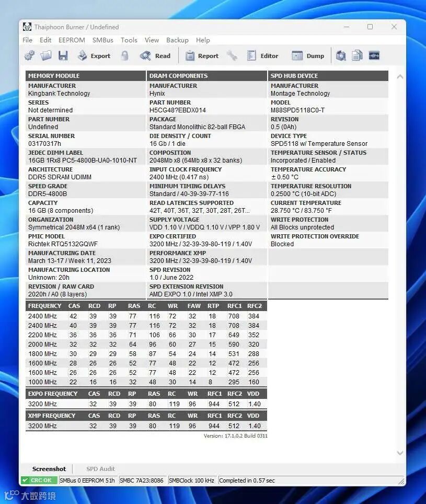Click the M88SPD5118C0-T model value
This screenshot has height=504, width=426.
[x=297, y=110]
